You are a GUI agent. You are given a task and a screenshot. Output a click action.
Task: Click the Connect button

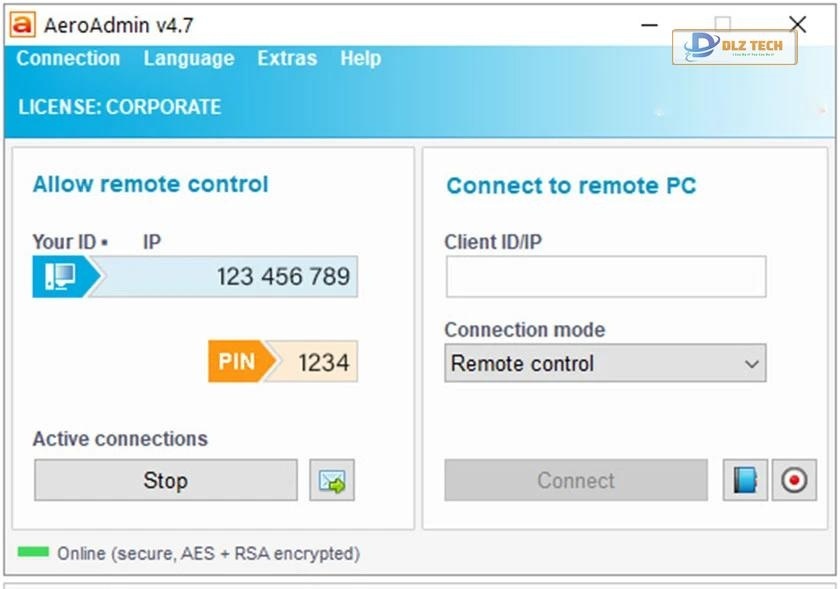[575, 481]
